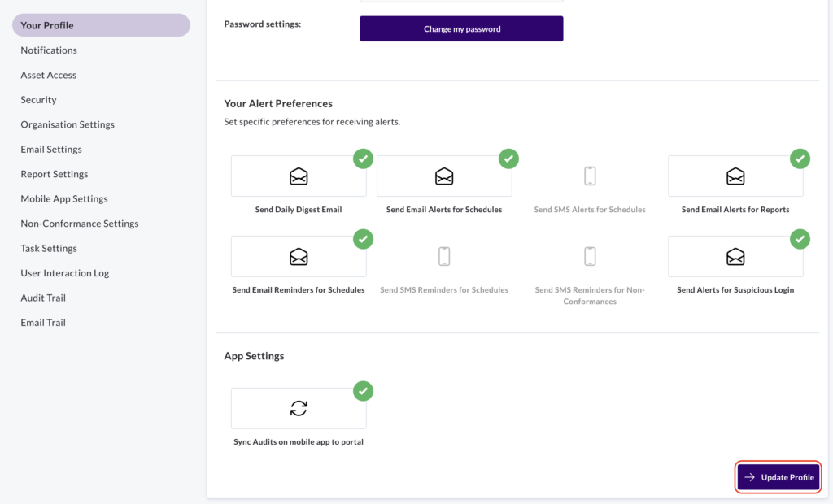Click the Send SMS Alerts for Schedules phone icon

tap(590, 176)
